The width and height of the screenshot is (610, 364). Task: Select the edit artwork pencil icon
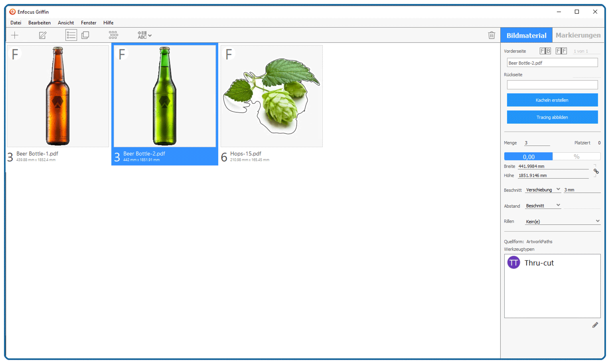pos(42,35)
